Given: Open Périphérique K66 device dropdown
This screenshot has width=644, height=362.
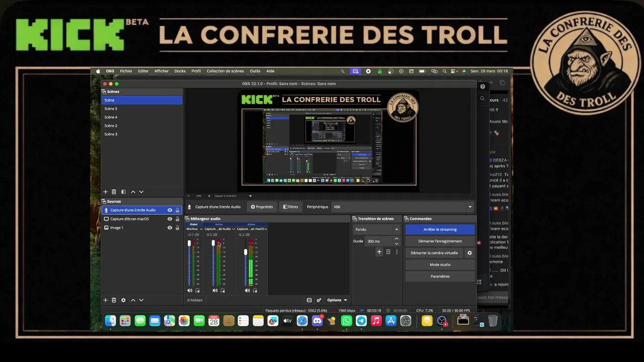Looking at the screenshot, I should click(x=403, y=207).
